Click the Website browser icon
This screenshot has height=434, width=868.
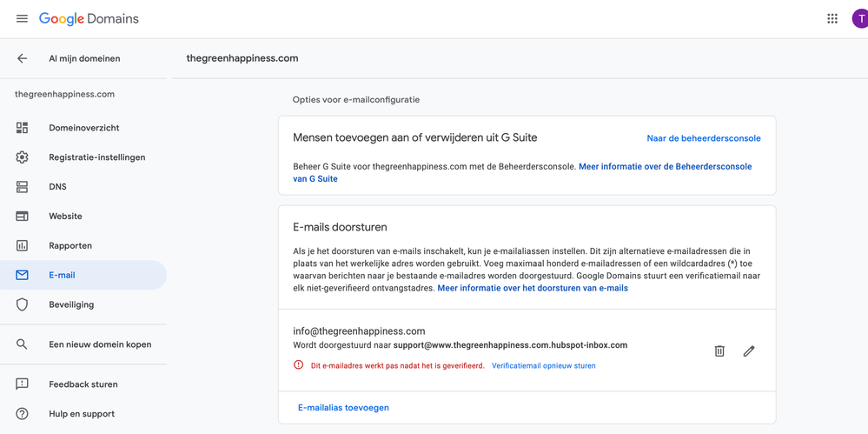pyautogui.click(x=22, y=217)
